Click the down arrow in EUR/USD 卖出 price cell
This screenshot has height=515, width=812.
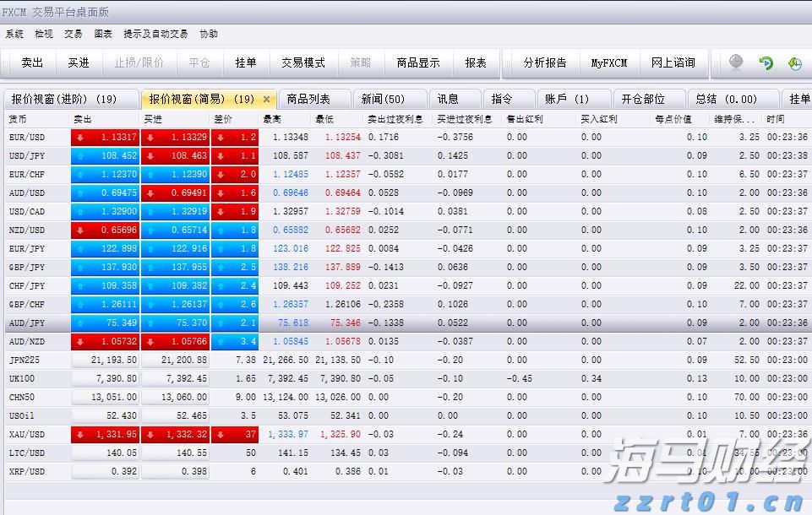79,137
